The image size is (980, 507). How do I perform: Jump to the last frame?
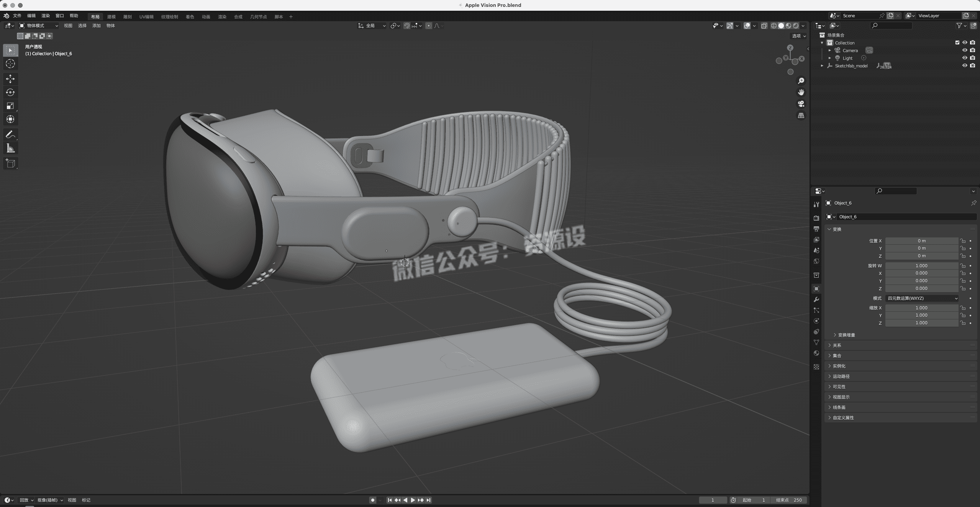[x=429, y=500]
